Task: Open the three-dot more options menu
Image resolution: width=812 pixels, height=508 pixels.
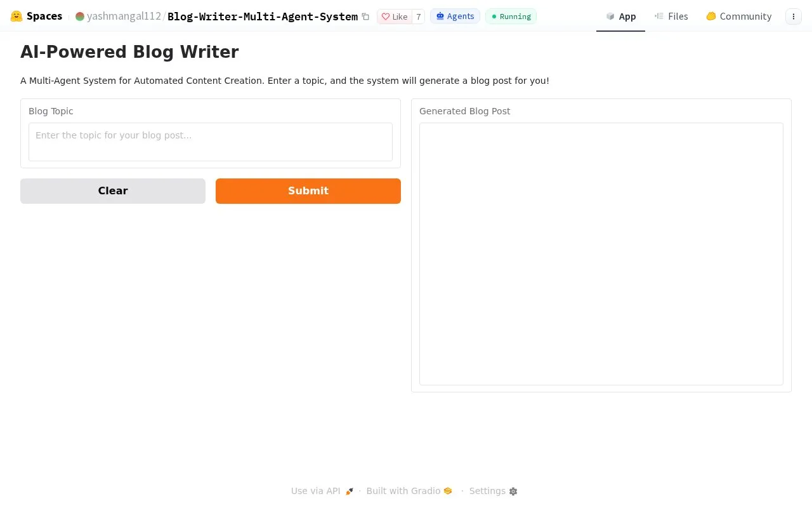Action: click(x=794, y=17)
